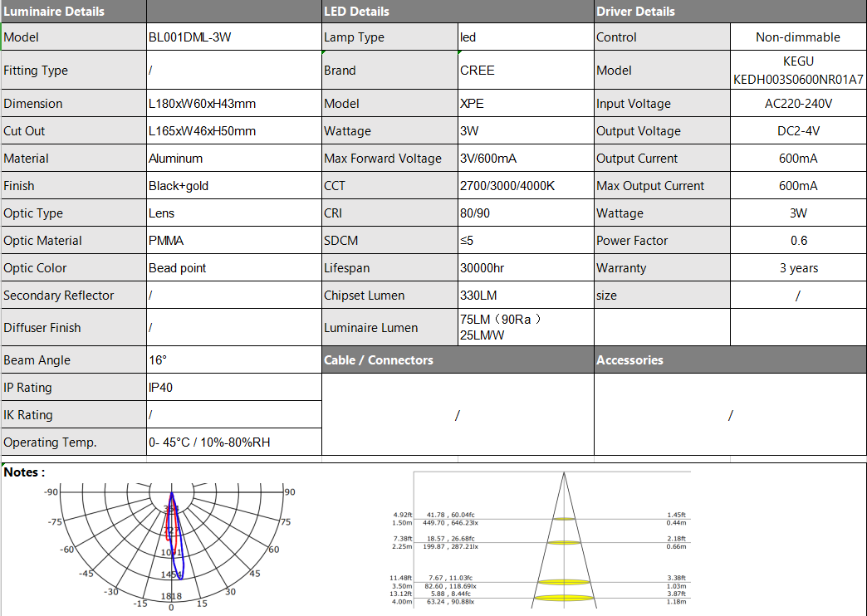Select the 'PMMA' cell
The height and width of the screenshot is (616, 867).
click(x=234, y=241)
